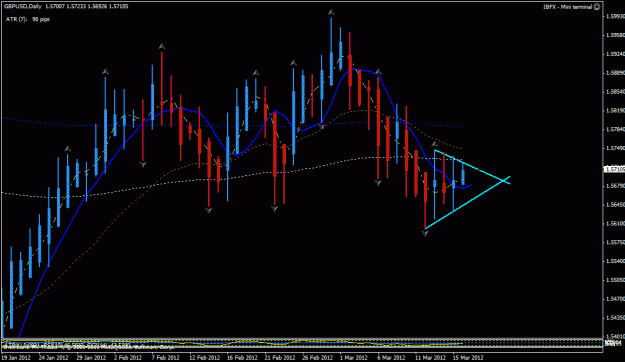Click the 1.5610 price scale label
This screenshot has width=625, height=362.
615,223
